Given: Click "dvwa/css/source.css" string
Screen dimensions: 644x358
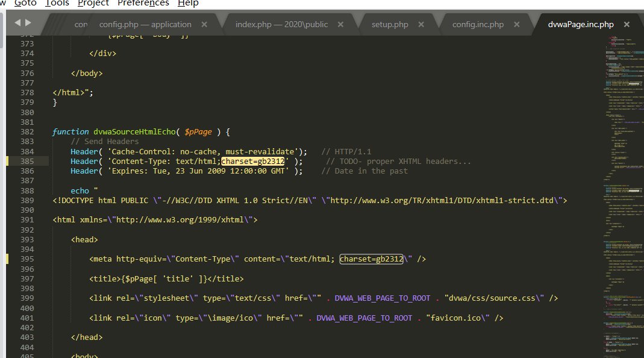Looking at the screenshot, I should coord(494,298).
